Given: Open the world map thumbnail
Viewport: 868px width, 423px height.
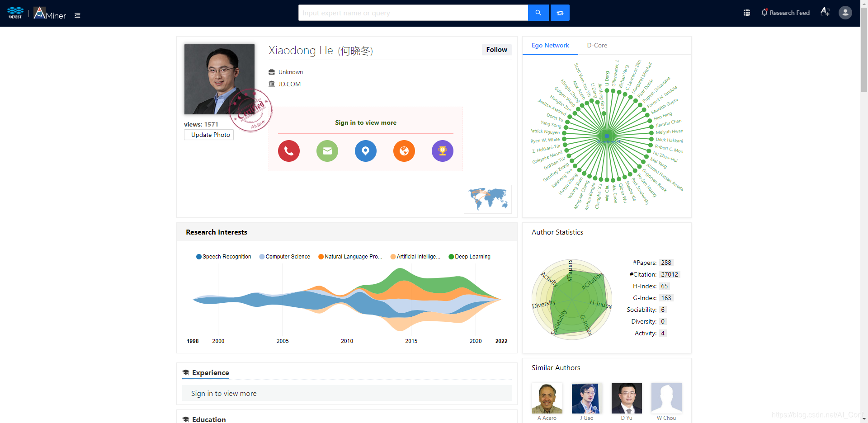Looking at the screenshot, I should tap(488, 199).
